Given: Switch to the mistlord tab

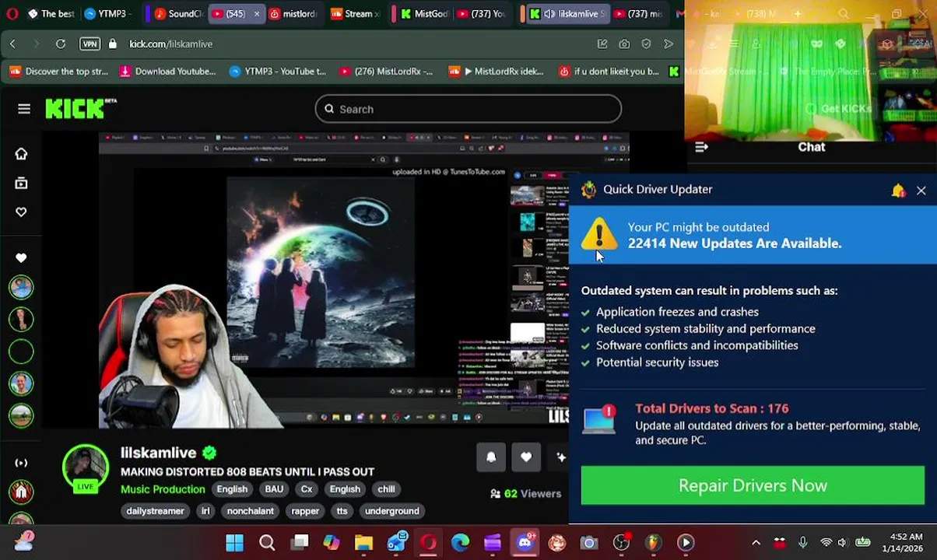Looking at the screenshot, I should point(292,14).
